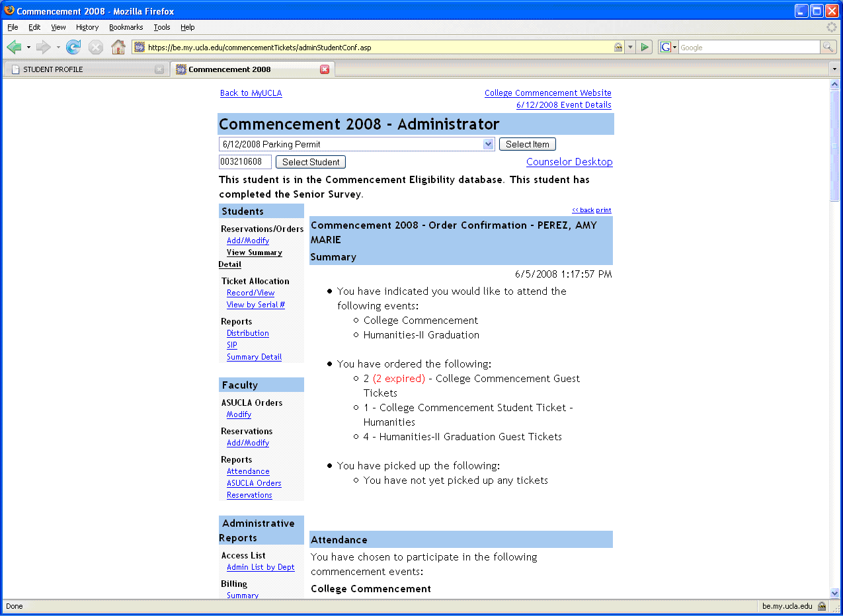Image resolution: width=843 pixels, height=616 pixels.
Task: Open the Counselor Desktop link
Action: 569,162
